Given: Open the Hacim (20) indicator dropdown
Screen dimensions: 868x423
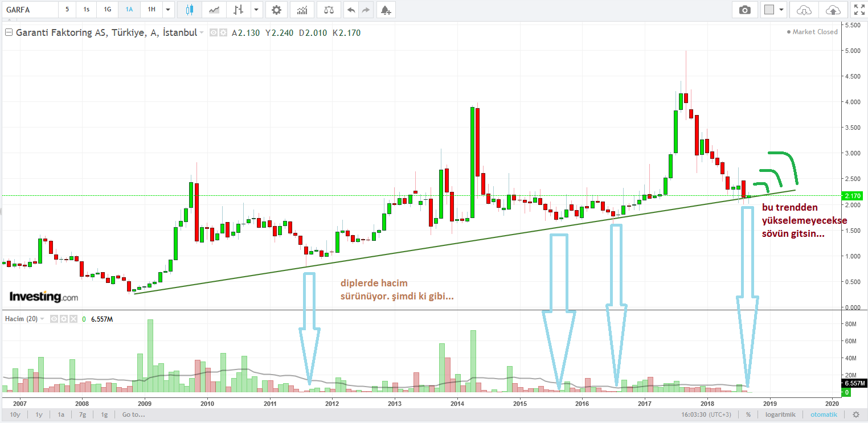Looking at the screenshot, I should click(x=43, y=319).
